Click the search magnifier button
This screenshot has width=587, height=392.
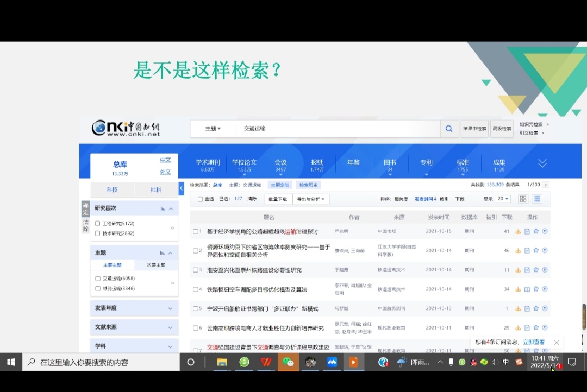pos(449,129)
